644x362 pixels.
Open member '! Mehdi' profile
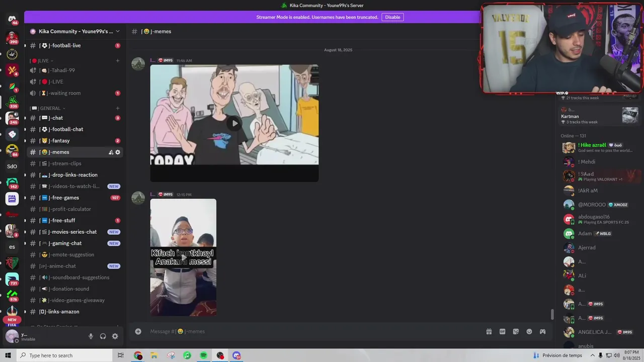599,162
